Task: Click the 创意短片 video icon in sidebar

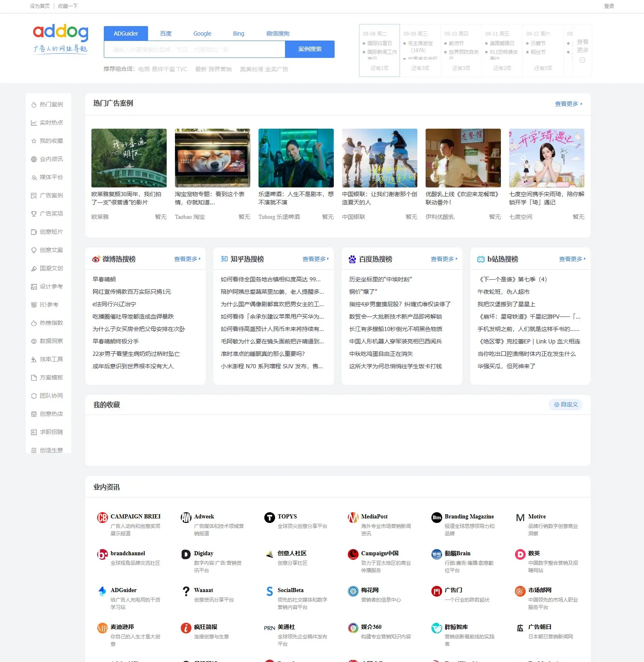Action: tap(34, 232)
